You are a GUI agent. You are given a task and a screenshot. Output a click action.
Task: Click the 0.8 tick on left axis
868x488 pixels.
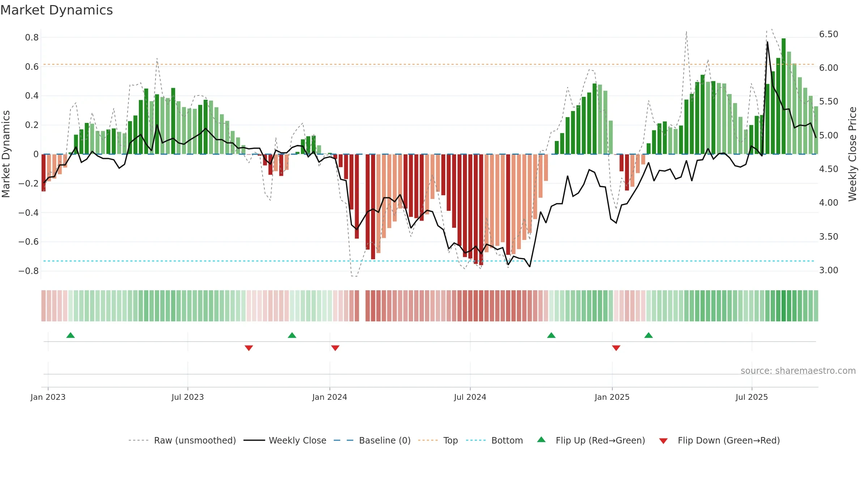coord(32,38)
